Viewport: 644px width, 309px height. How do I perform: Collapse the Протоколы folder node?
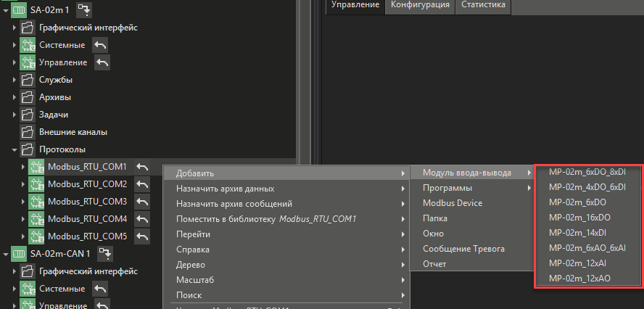(x=14, y=150)
